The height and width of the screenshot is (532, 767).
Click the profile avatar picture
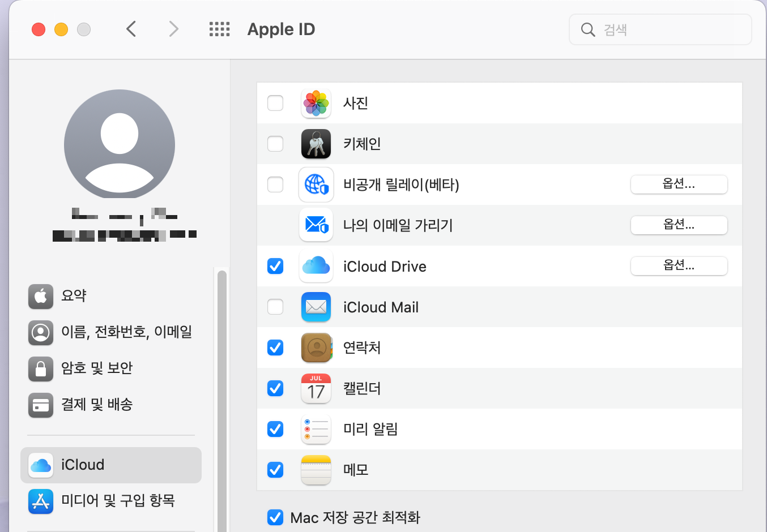click(120, 144)
